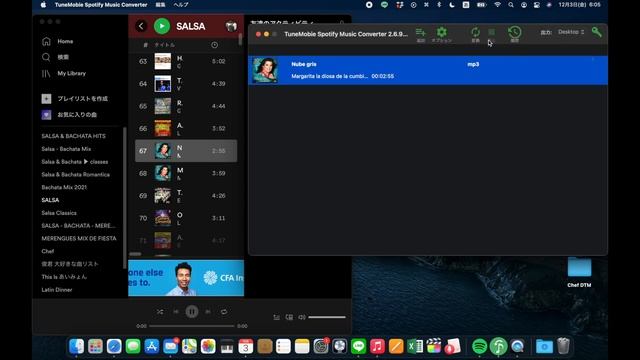The width and height of the screenshot is (640, 360).
Task: Select track 64 lasting 4:39
Action: pyautogui.click(x=186, y=84)
